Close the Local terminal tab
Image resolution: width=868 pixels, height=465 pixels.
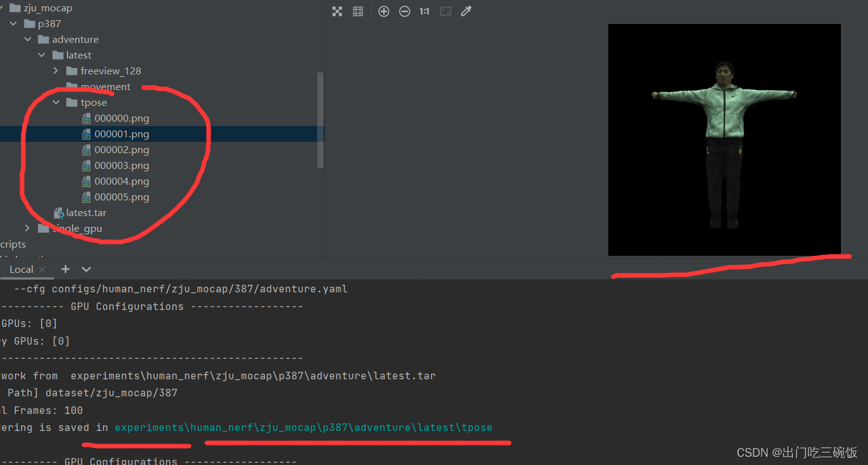click(42, 269)
